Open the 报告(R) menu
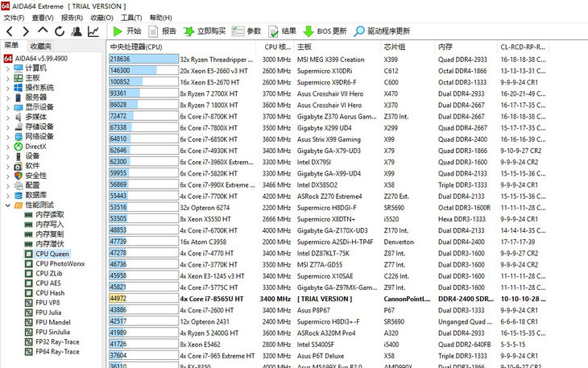588x368 pixels. tap(72, 18)
